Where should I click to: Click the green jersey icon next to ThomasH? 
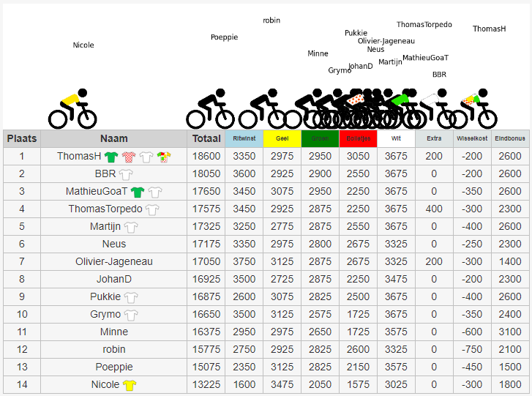pos(111,157)
